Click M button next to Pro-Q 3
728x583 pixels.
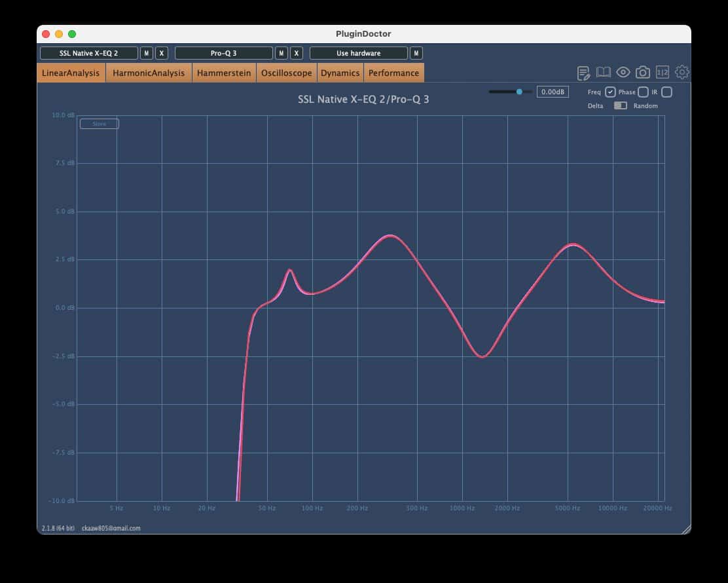[x=282, y=53]
